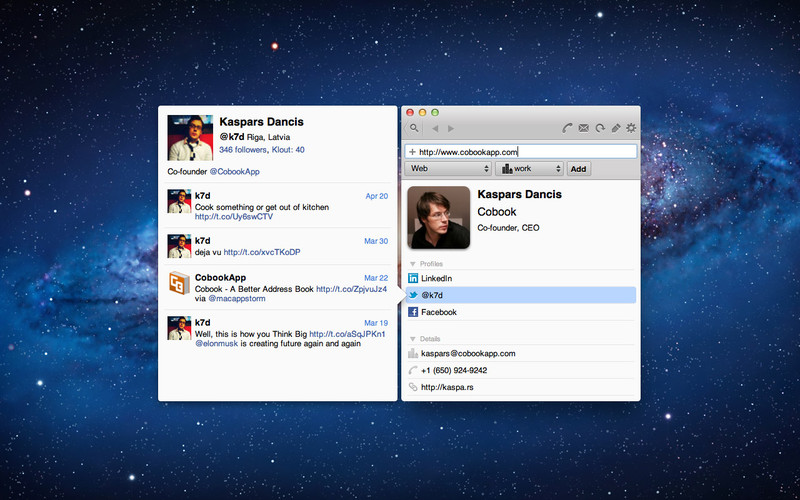Open the work label dropdown

click(x=530, y=169)
